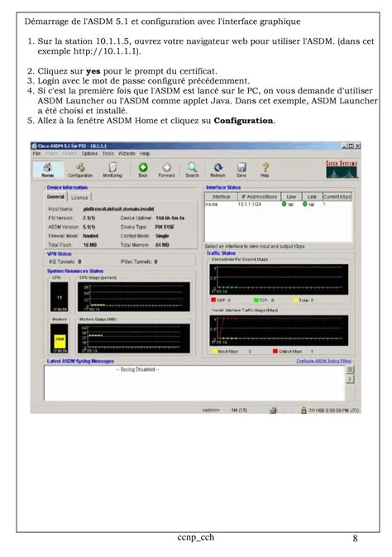
Task: Click the Device Uptime value
Action: 170,218
